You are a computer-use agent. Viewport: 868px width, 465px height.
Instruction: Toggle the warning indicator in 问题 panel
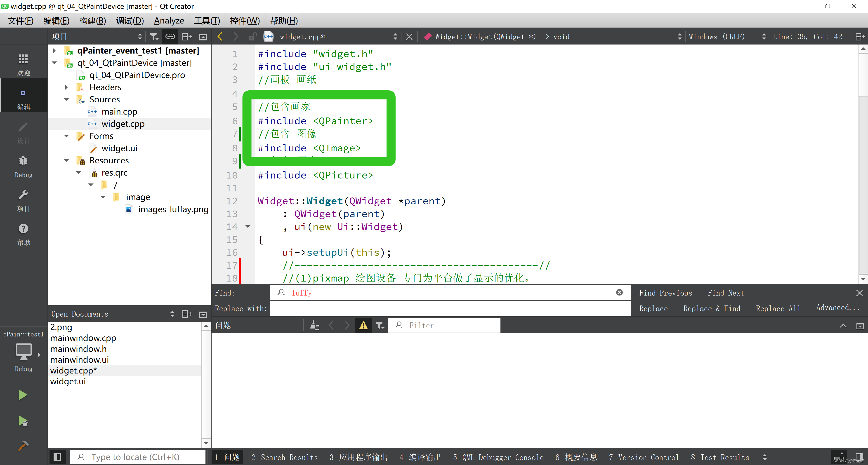tap(363, 325)
